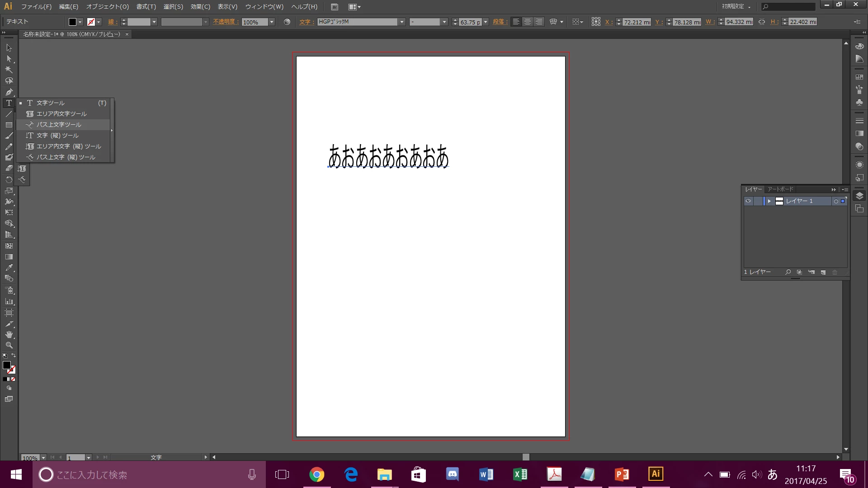This screenshot has height=488, width=868.
Task: Select the Zoom tool in toolbar
Action: coord(9,345)
